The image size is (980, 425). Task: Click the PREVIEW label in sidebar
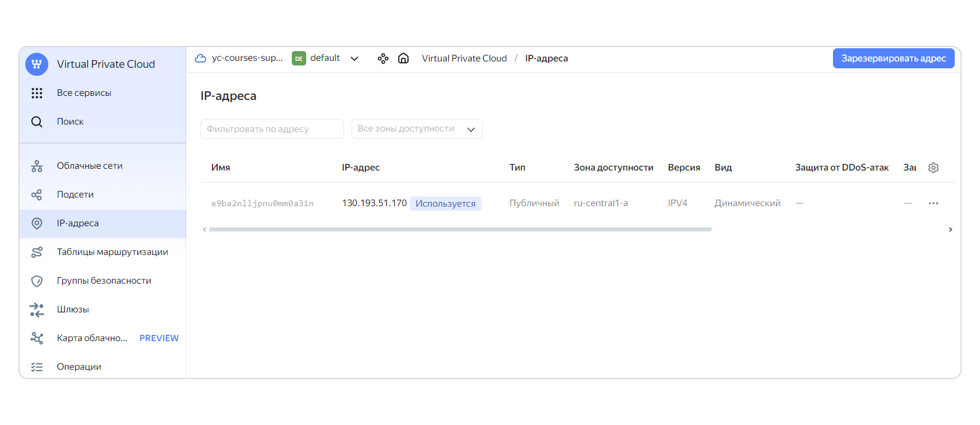point(159,338)
